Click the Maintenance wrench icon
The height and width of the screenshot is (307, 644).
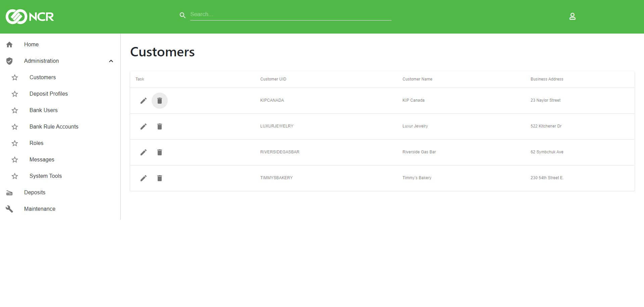tap(9, 209)
